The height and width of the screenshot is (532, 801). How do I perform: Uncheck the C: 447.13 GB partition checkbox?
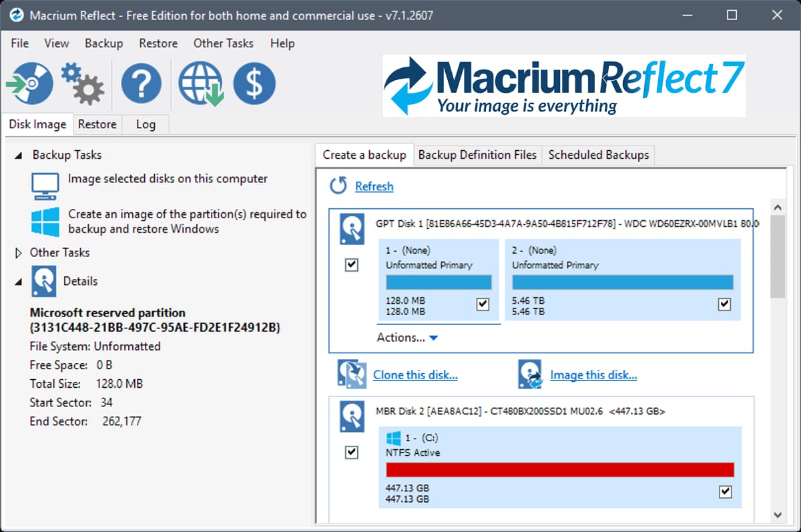pos(726,492)
